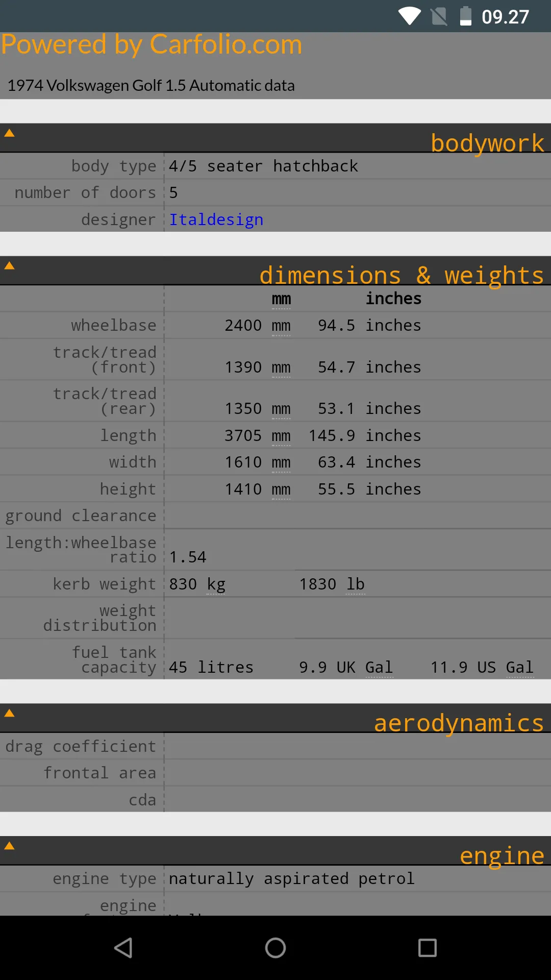Tap the no-SIM status icon

tap(439, 16)
